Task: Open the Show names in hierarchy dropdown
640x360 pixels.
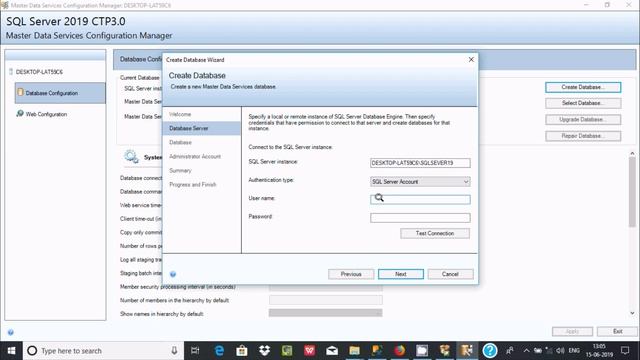Action: [325, 313]
